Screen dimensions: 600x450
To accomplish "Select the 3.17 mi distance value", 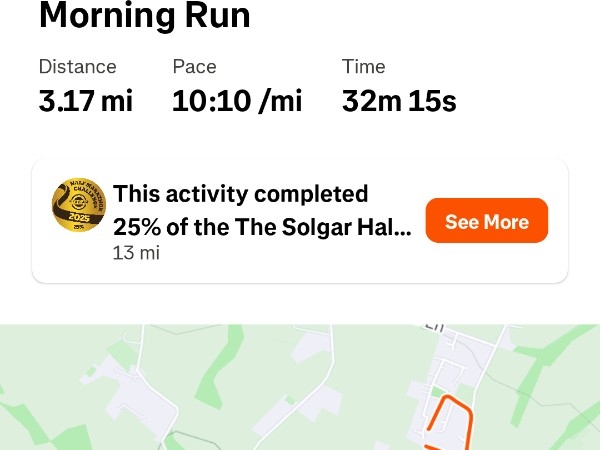I will [x=85, y=101].
